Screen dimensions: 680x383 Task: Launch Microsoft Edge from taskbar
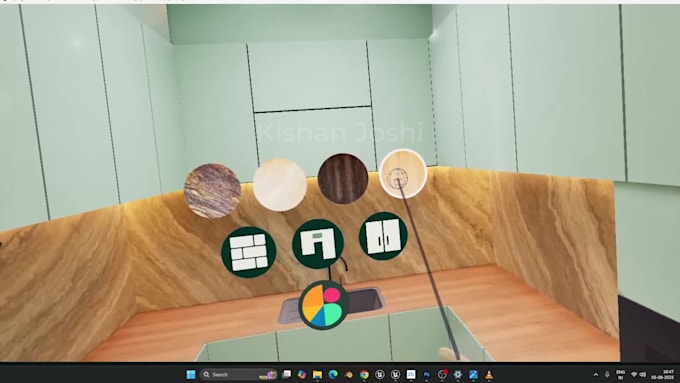click(x=333, y=374)
